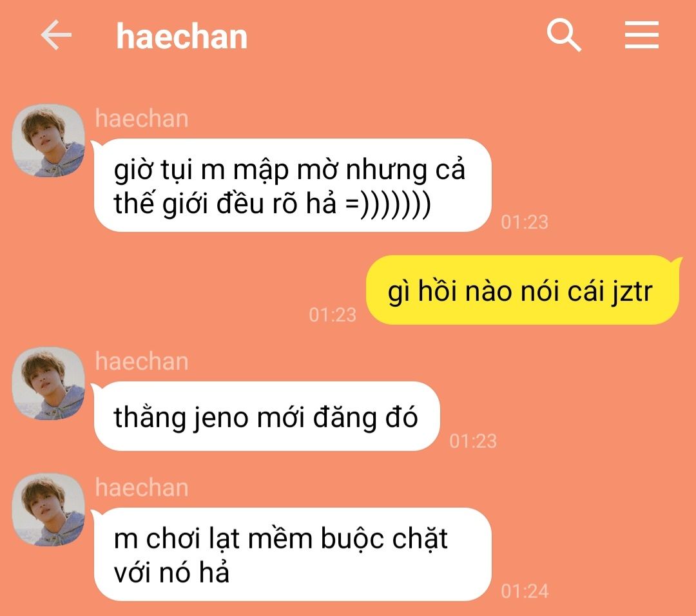Tap haechan's avatar beside first message
Viewport: 696px width, 616px height.
[x=48, y=140]
